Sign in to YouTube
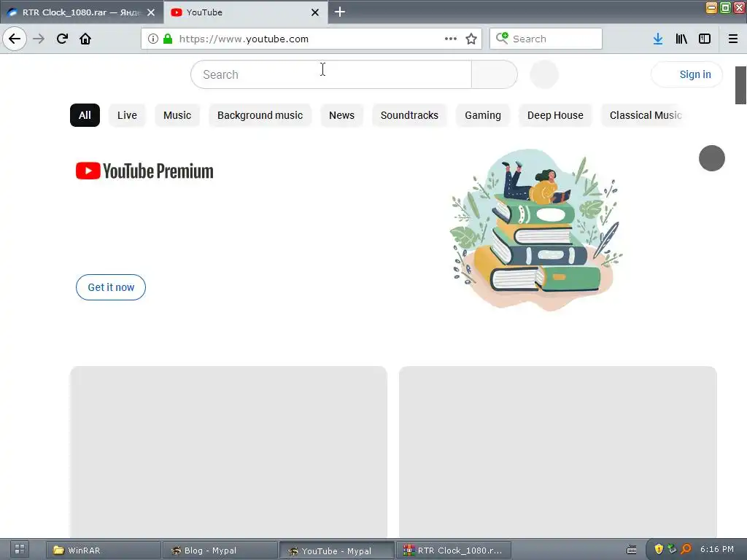 pos(687,74)
